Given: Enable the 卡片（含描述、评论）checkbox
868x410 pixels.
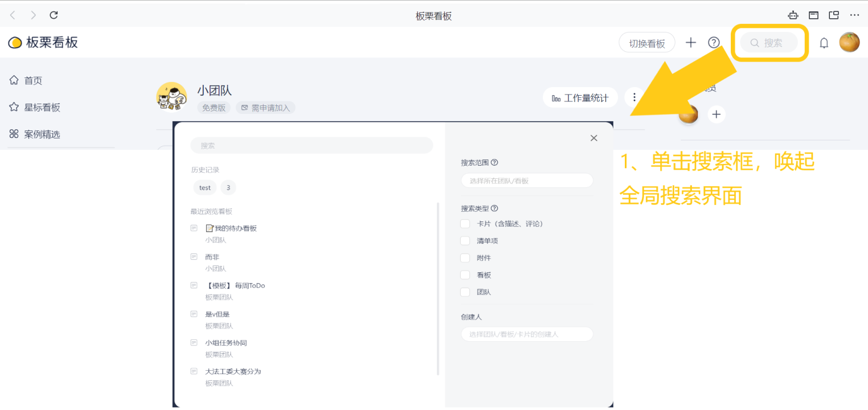Looking at the screenshot, I should (465, 224).
